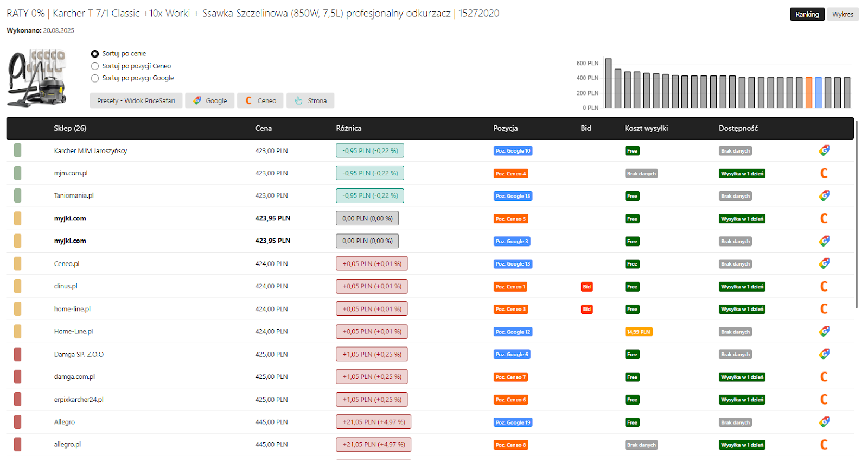Click the Ceneo filter button
This screenshot has height=467, width=868.
(x=260, y=100)
